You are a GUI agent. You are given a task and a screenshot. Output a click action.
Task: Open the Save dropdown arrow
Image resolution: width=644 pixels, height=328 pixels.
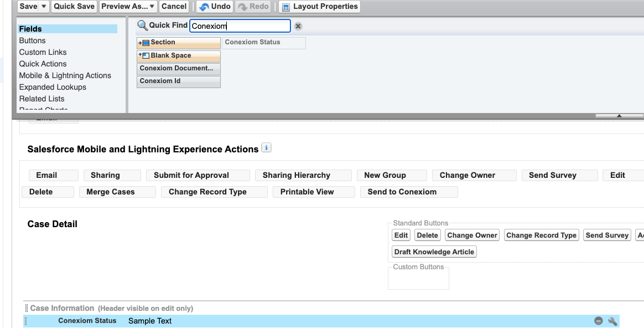tap(44, 7)
